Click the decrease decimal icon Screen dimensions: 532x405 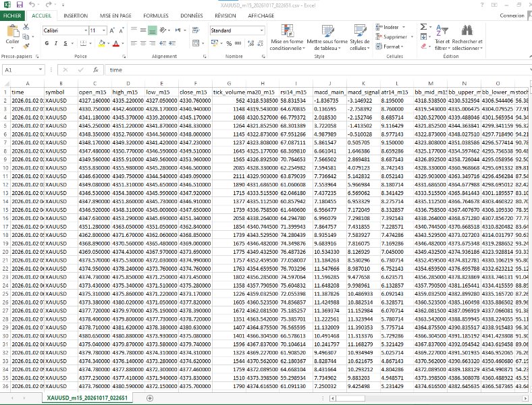pyautogui.click(x=260, y=43)
